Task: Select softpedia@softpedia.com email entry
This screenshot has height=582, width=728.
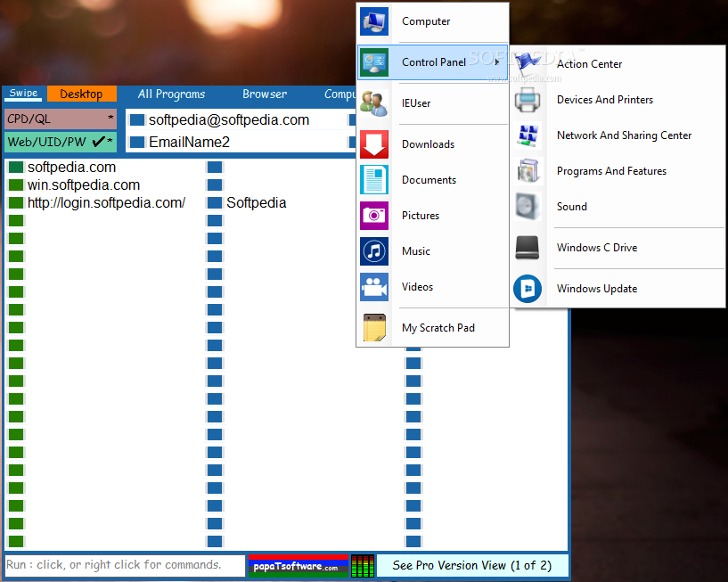Action: coord(229,119)
